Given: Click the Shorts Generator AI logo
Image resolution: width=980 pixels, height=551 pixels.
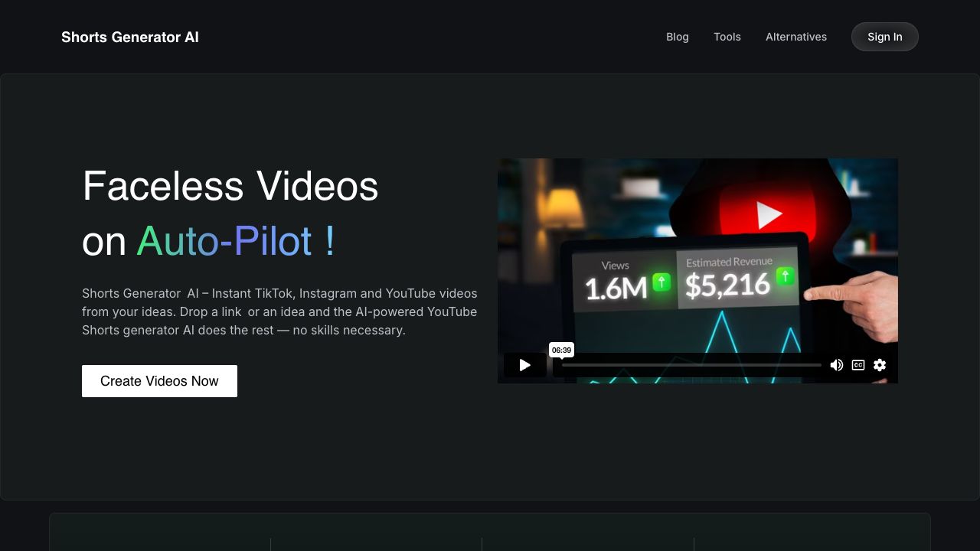Looking at the screenshot, I should pyautogui.click(x=130, y=37).
